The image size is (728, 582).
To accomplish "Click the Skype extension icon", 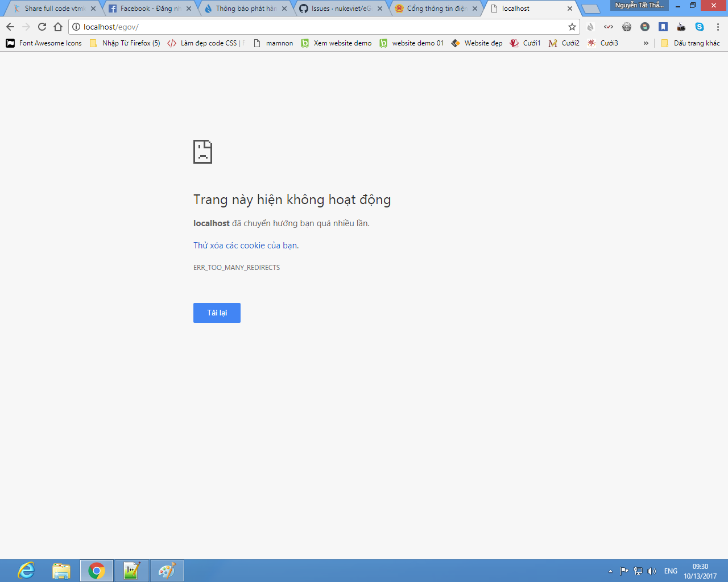I will [700, 27].
